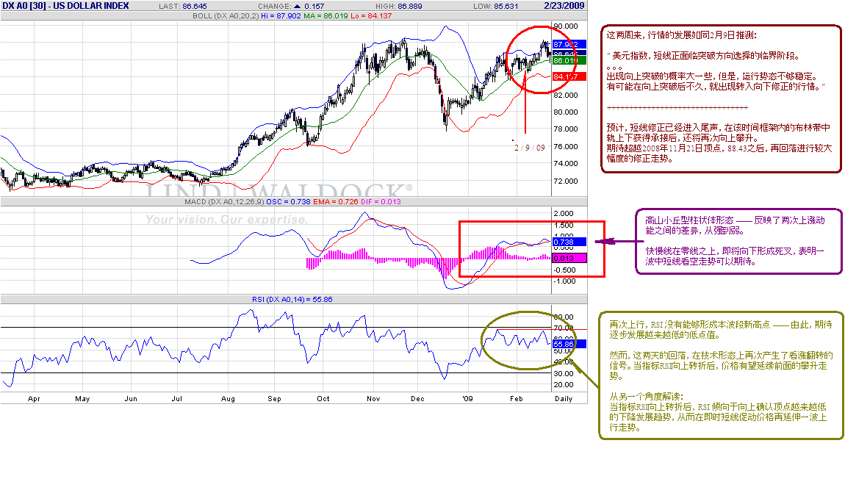This screenshot has height=504, width=845.
Task: Click the 80.000 price axis label
Action: [565, 112]
